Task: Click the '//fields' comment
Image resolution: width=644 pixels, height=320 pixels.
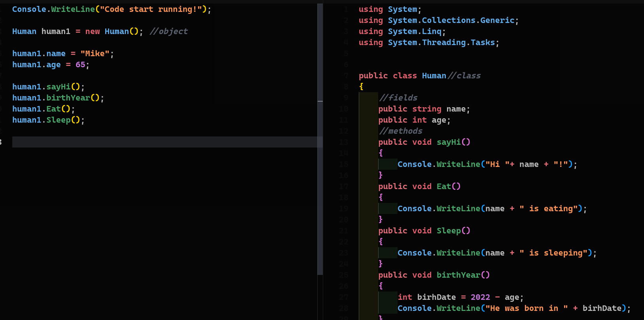Action: point(398,98)
